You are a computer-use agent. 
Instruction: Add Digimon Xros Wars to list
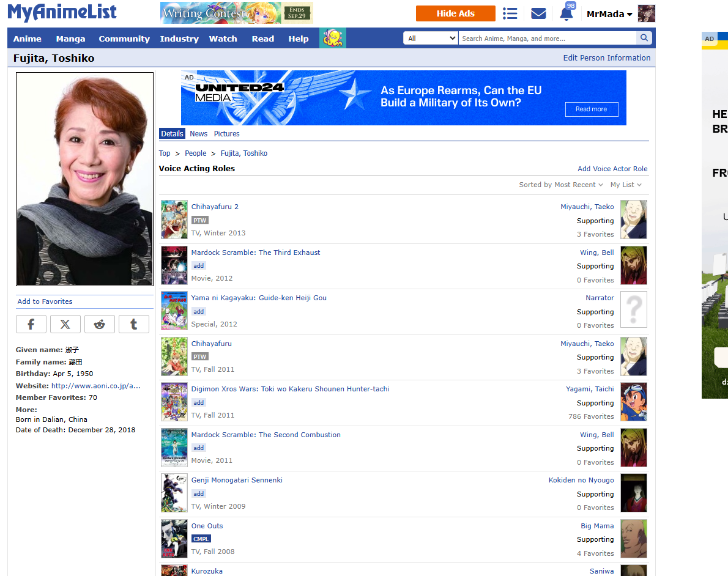pos(199,402)
